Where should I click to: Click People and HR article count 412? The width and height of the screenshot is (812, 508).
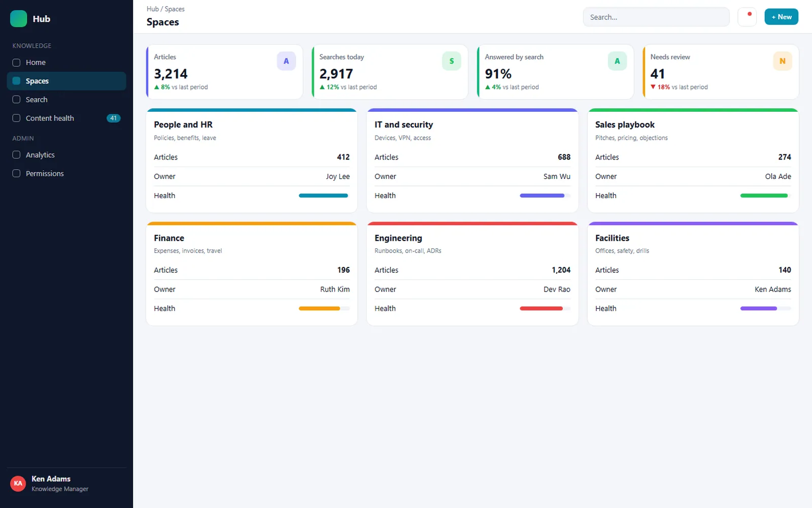(x=343, y=157)
